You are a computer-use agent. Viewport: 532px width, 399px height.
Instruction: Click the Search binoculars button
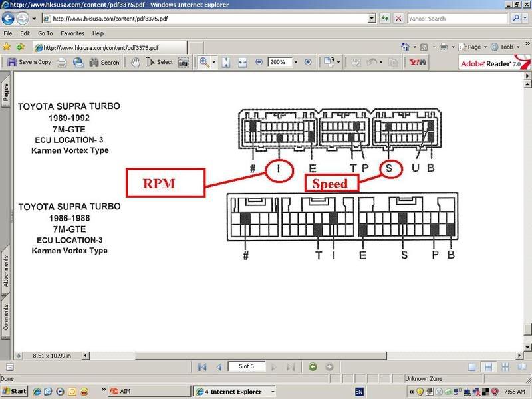tap(105, 62)
